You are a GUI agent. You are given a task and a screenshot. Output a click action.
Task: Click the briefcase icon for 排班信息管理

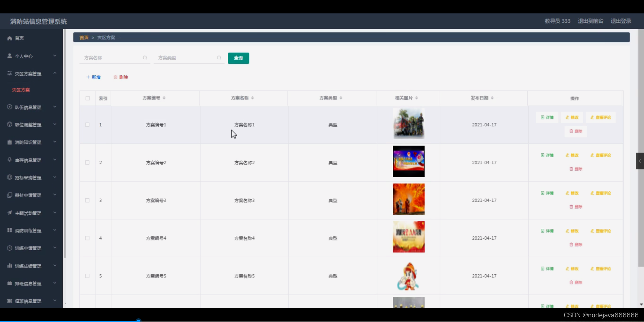pos(10,283)
